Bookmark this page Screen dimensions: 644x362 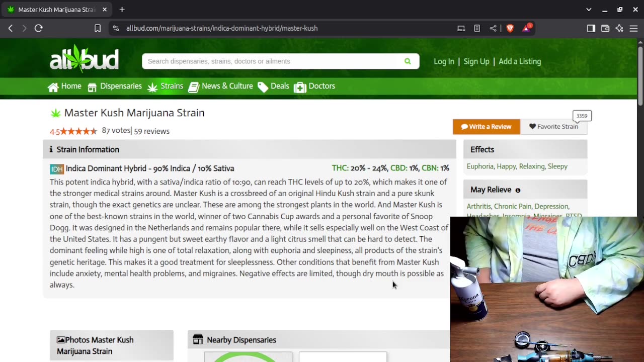(98, 28)
